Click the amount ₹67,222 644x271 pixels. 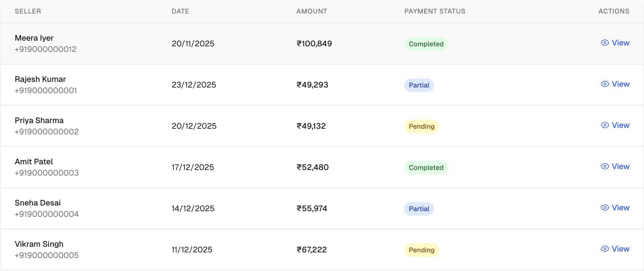(x=312, y=250)
